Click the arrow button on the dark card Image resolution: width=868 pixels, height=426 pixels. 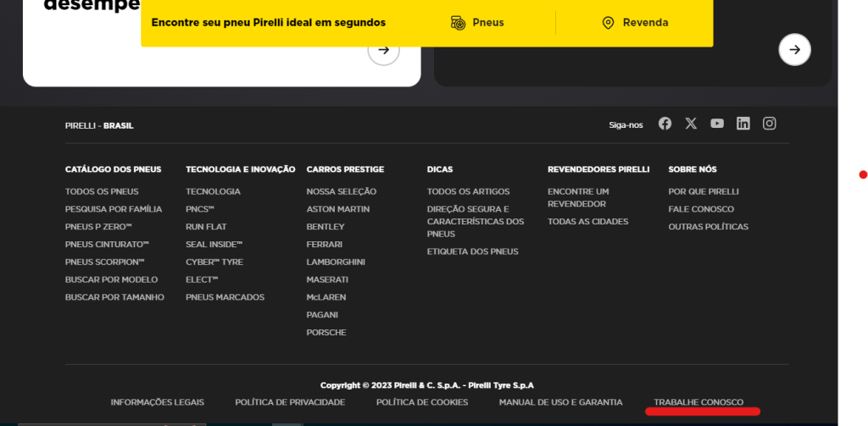click(x=795, y=50)
